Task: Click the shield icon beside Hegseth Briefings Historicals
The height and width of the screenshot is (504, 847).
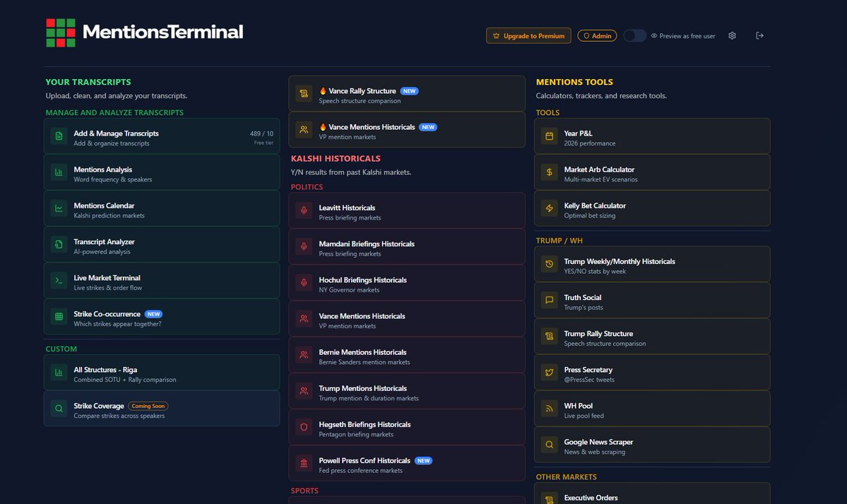Action: pos(304,427)
